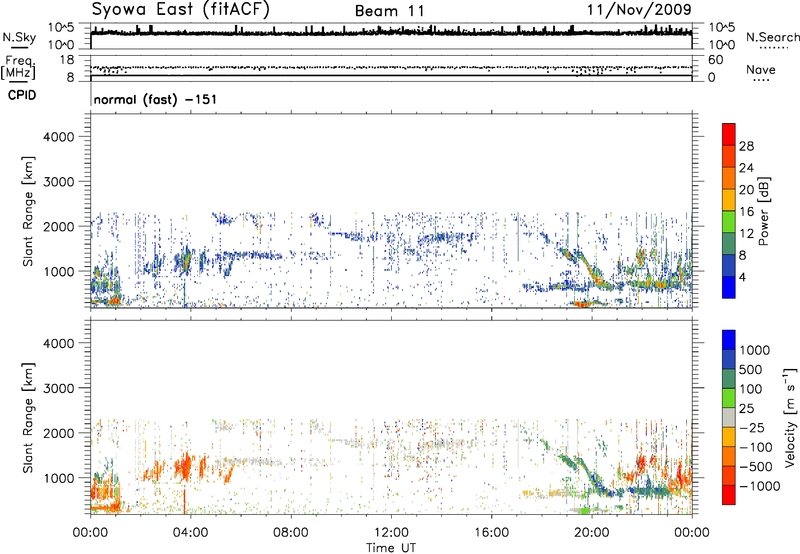Click the '08:00' time tick label
This screenshot has width=800, height=554.
click(x=290, y=533)
